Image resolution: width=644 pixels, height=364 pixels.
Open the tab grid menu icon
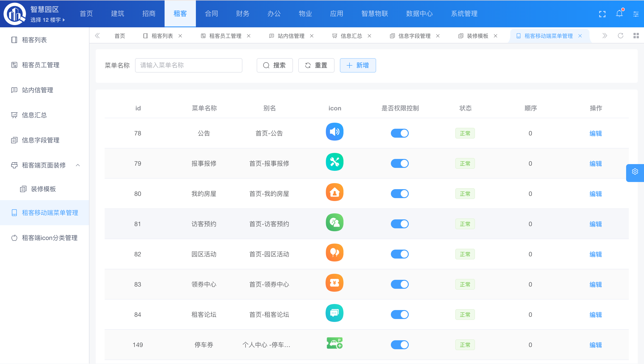(x=636, y=36)
